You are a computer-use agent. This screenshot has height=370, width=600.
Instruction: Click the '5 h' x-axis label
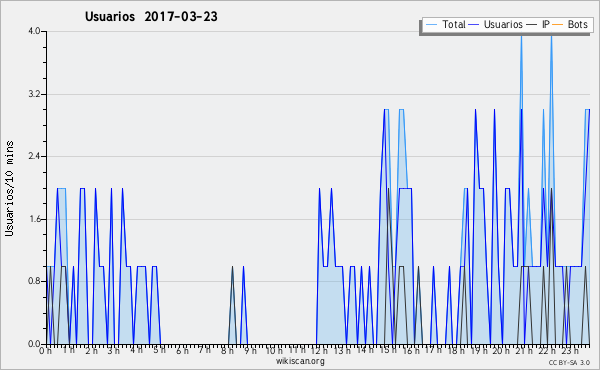tap(159, 351)
